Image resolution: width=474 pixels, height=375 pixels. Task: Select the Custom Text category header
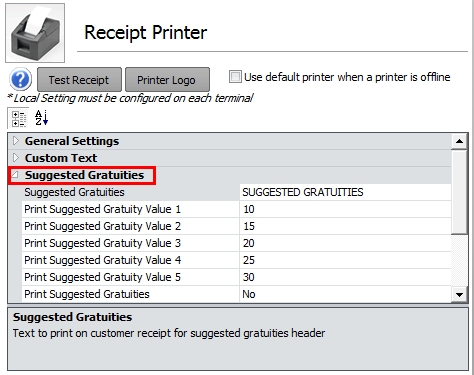click(x=61, y=158)
